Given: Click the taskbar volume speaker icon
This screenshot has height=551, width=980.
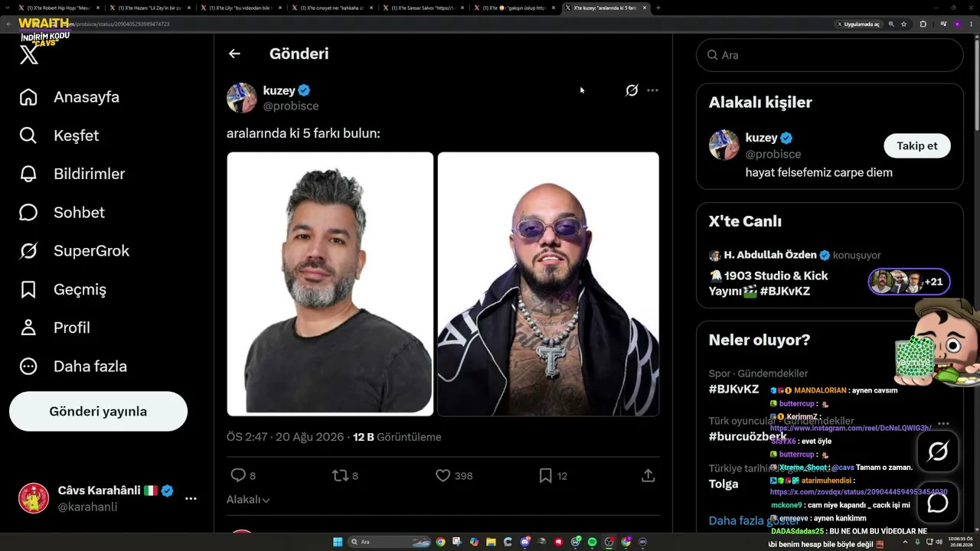Looking at the screenshot, I should (x=939, y=542).
